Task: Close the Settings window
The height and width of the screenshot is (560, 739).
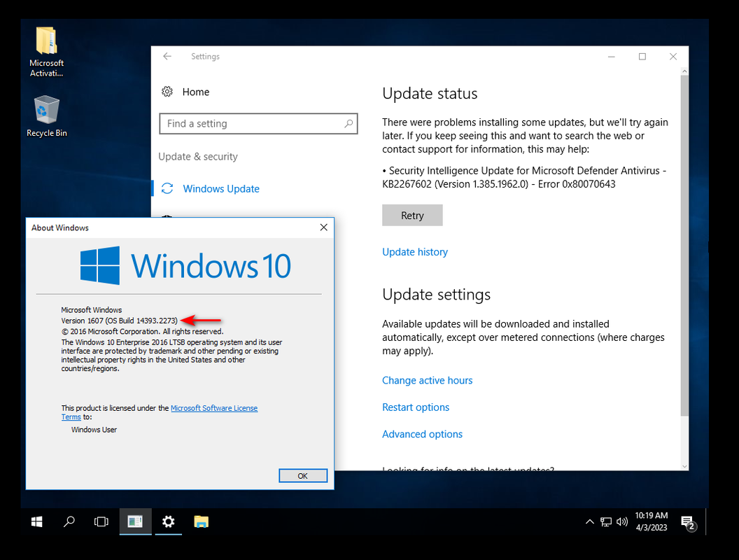Action: 673,57
